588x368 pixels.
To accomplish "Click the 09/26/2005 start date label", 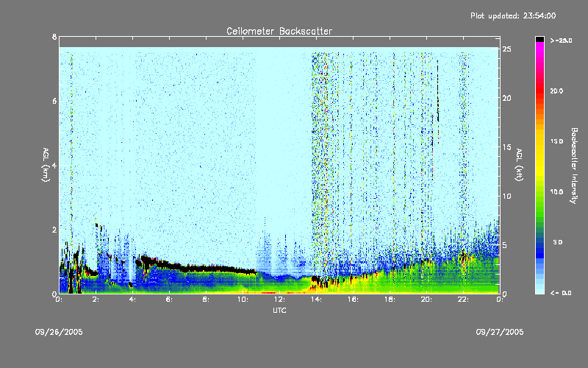I will coord(59,332).
